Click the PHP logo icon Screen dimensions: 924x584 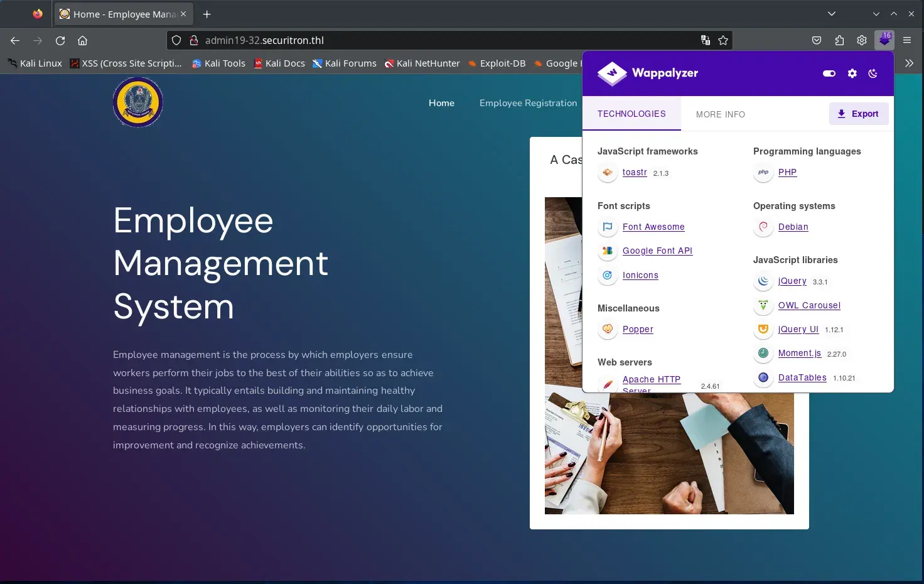pyautogui.click(x=763, y=172)
